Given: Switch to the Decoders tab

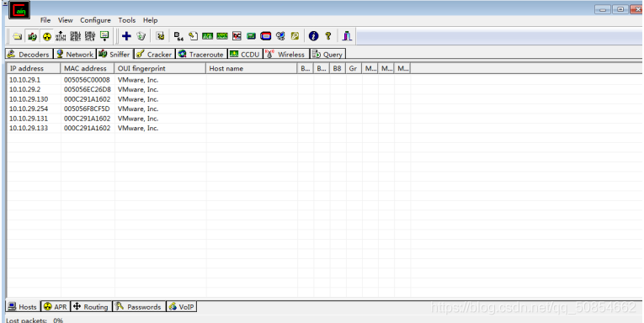Looking at the screenshot, I should tap(29, 54).
